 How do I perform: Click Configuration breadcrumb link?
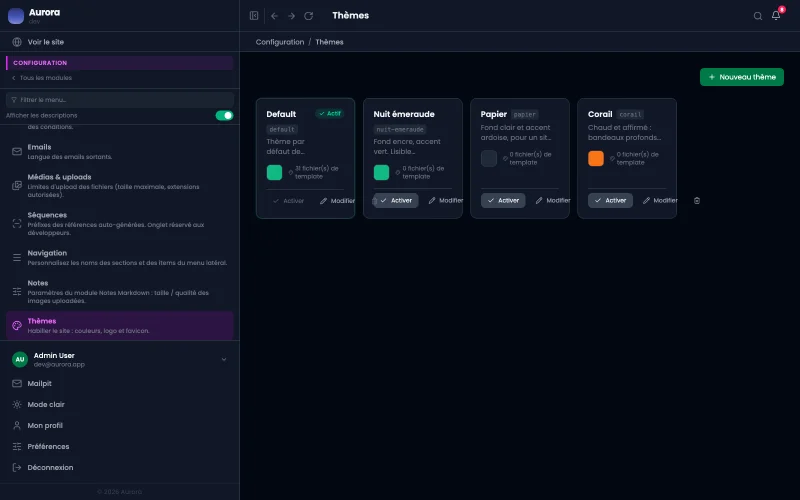[280, 42]
